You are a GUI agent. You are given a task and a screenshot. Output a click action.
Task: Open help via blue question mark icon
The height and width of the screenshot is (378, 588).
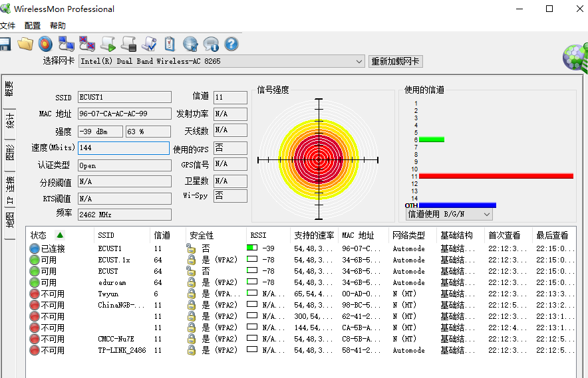pos(231,44)
